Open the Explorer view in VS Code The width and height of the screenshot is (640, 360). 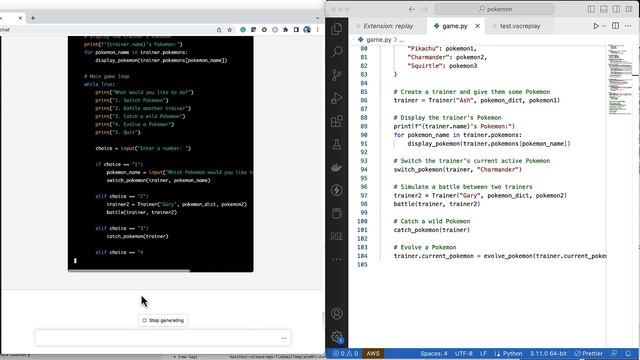(x=337, y=29)
